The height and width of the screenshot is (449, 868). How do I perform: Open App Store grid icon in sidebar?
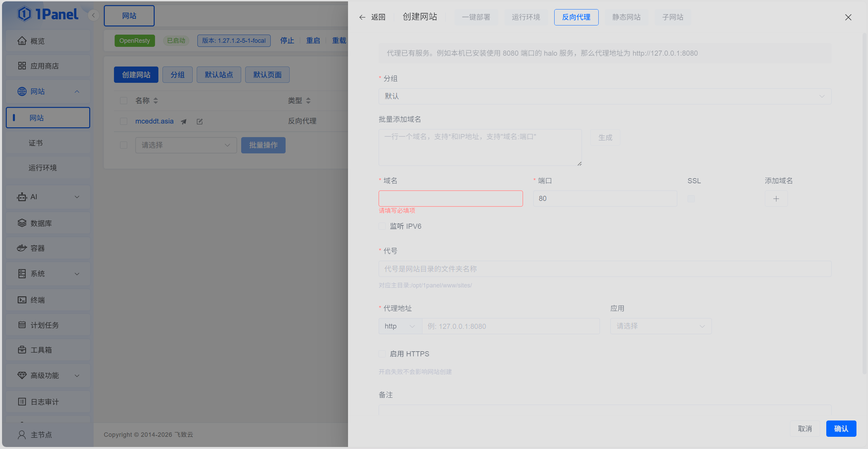(x=22, y=66)
